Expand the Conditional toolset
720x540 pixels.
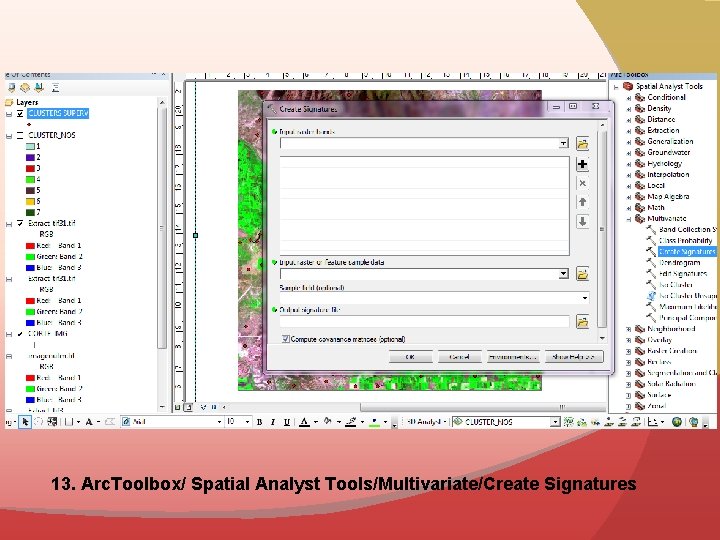pyautogui.click(x=629, y=98)
